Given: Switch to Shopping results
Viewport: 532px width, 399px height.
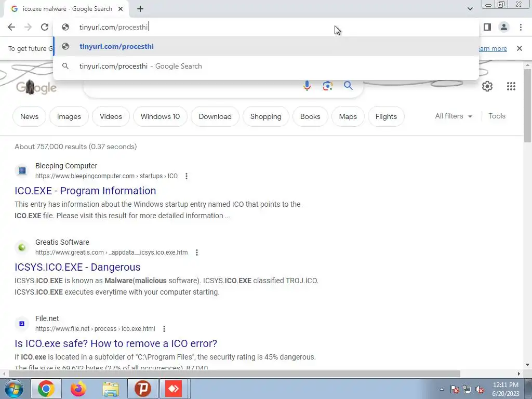Looking at the screenshot, I should click(x=265, y=116).
